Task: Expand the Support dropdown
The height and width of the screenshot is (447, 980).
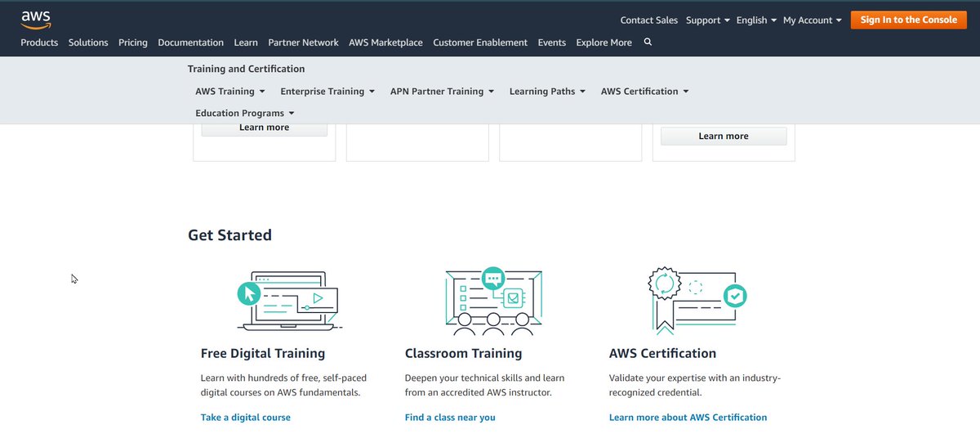Action: click(x=708, y=20)
